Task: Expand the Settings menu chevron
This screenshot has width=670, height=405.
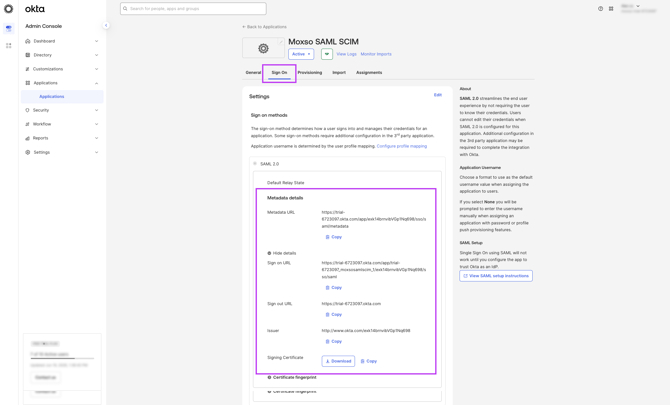Action: coord(97,153)
